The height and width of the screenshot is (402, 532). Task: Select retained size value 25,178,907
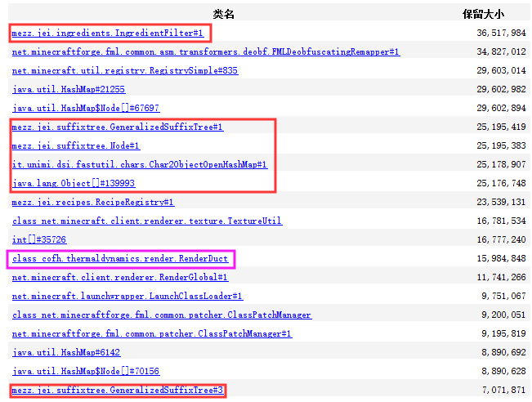click(x=501, y=164)
